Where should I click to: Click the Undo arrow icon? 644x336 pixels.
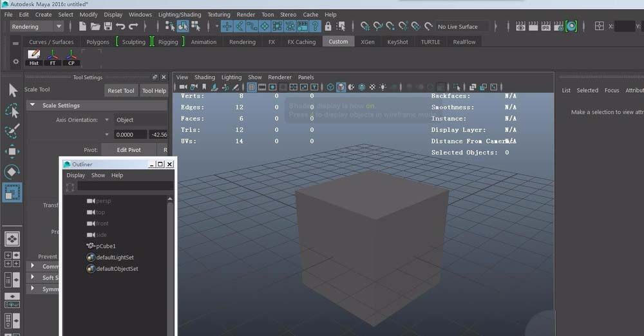(120, 26)
